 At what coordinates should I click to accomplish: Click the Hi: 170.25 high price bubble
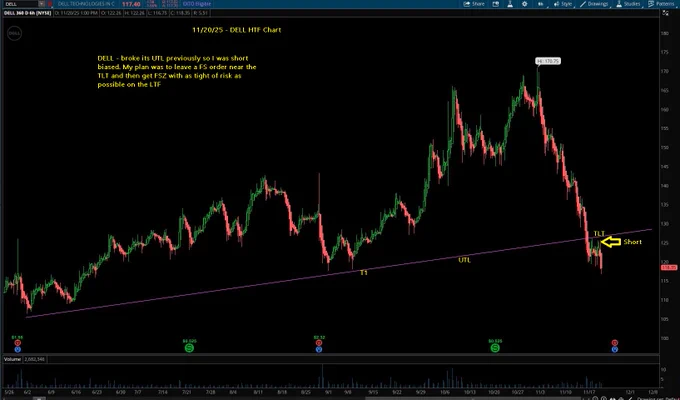(548, 61)
